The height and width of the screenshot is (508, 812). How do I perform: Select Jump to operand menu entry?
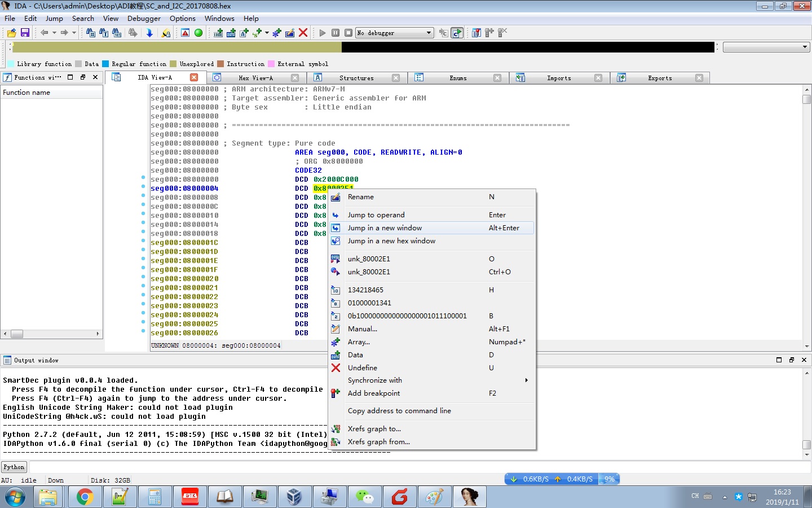point(376,215)
